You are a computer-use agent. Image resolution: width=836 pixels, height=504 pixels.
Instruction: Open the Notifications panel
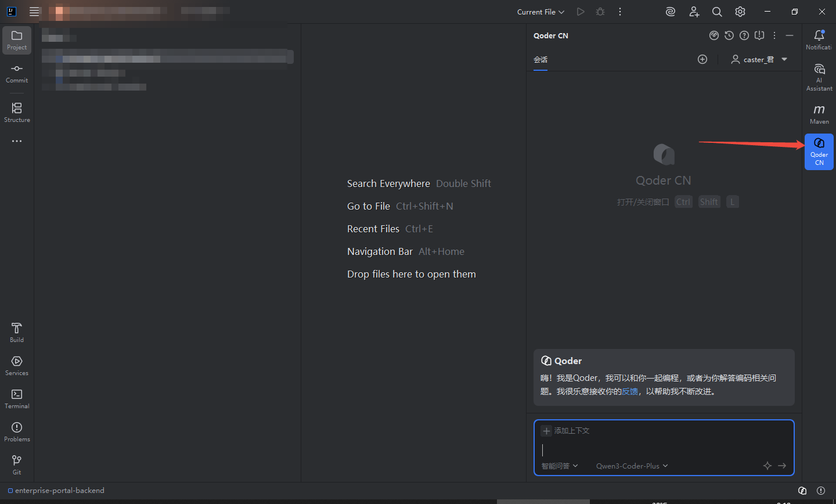tap(819, 40)
